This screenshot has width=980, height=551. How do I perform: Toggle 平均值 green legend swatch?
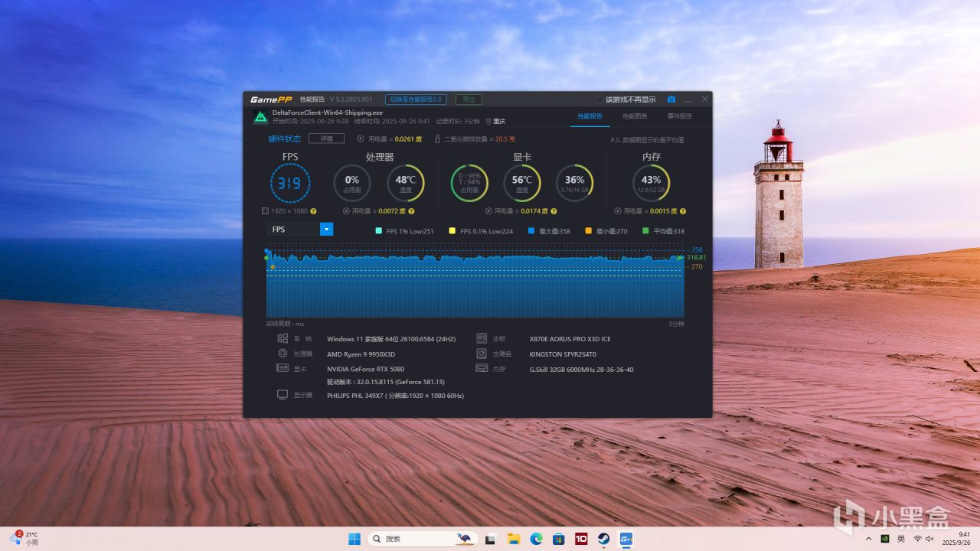click(645, 230)
